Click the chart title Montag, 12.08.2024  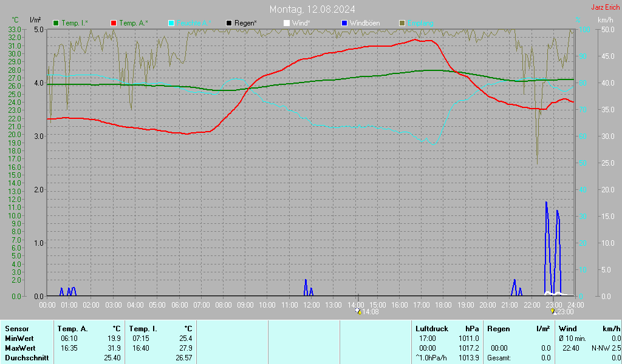click(x=313, y=9)
